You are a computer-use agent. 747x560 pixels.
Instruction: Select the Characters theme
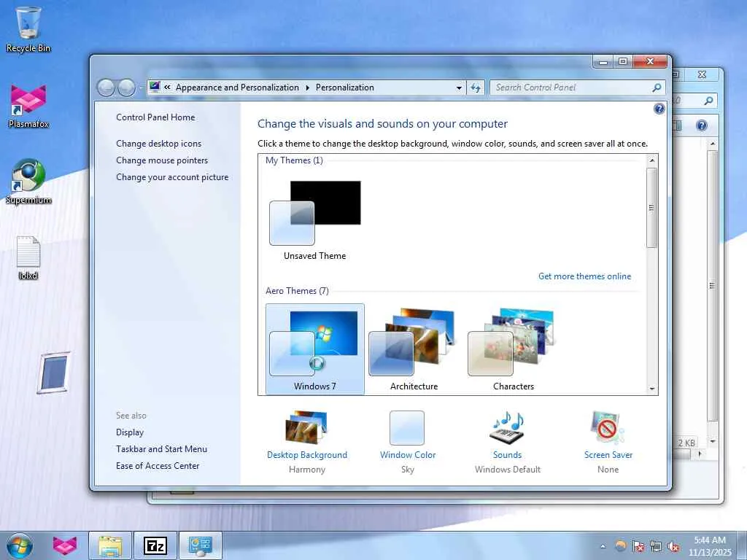513,349
